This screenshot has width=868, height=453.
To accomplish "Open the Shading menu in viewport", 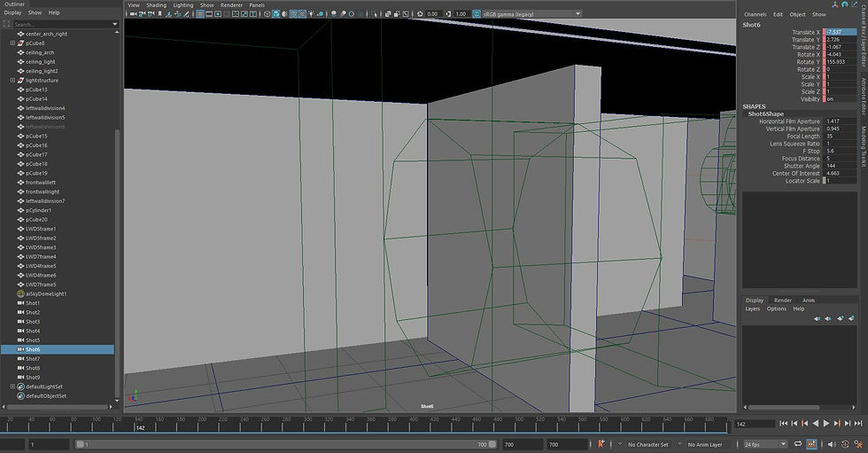I will click(x=156, y=4).
